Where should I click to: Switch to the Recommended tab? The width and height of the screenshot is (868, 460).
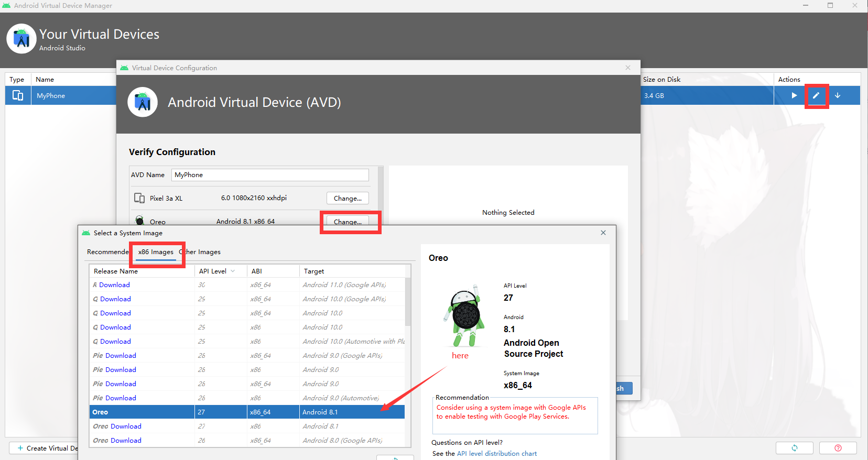[x=108, y=252]
